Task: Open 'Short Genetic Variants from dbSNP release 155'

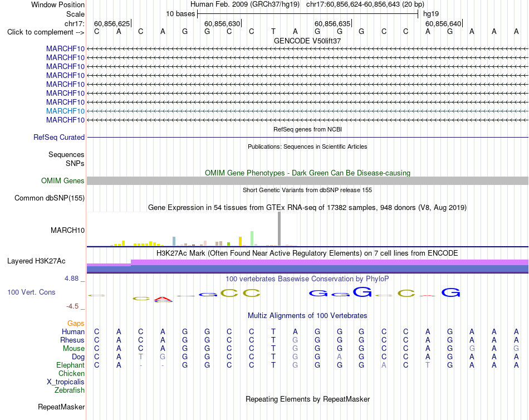Action: [307, 190]
